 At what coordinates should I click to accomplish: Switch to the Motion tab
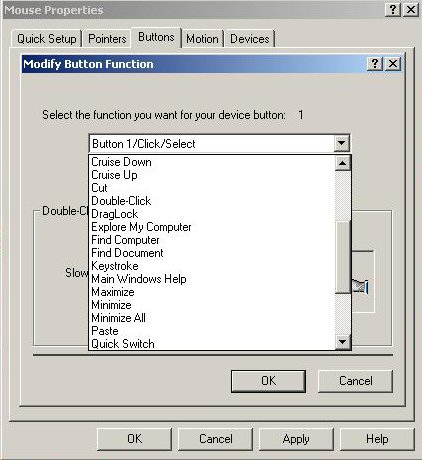202,39
